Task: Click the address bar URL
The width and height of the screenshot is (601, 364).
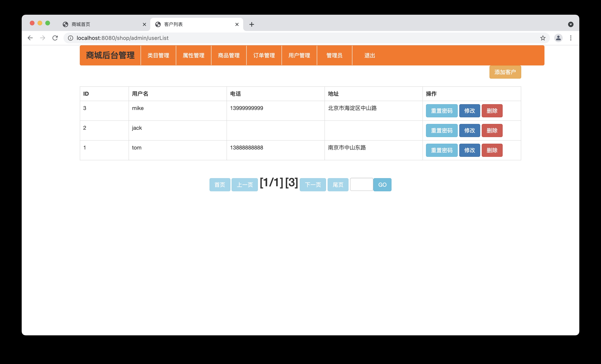Action: pyautogui.click(x=122, y=38)
